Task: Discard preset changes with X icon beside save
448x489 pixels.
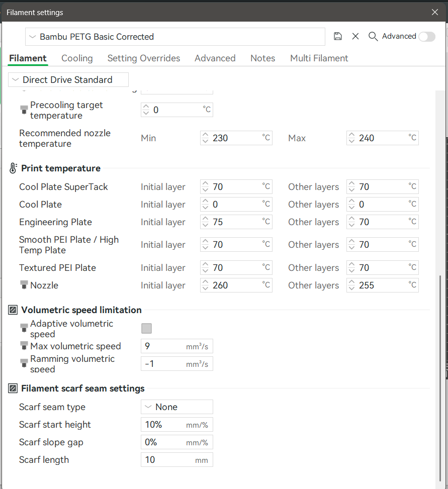Action: (355, 36)
